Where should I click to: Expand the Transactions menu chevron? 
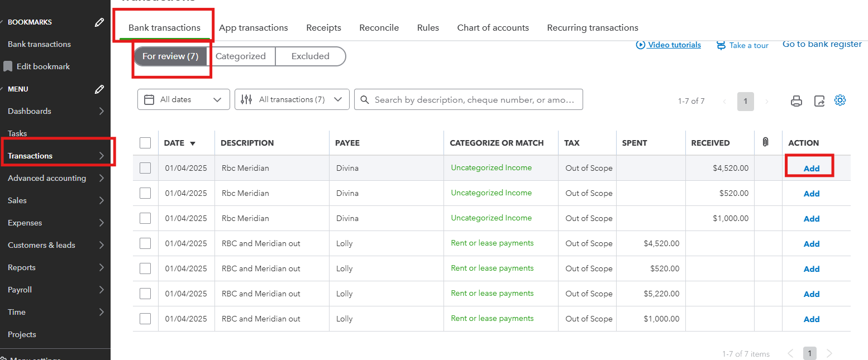(x=101, y=156)
